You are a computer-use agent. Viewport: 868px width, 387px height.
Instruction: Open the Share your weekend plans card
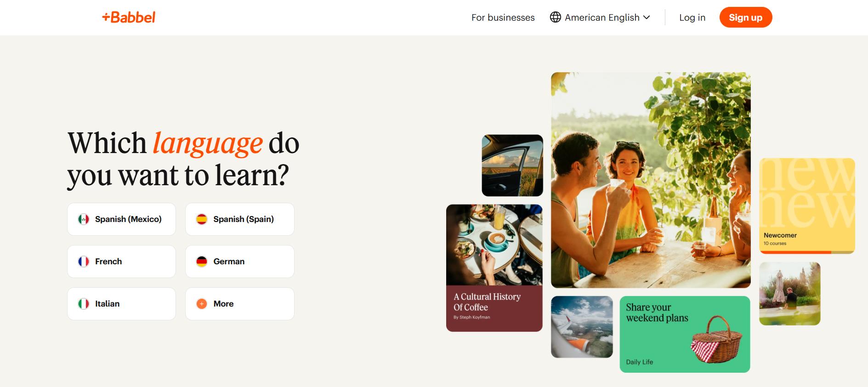pyautogui.click(x=685, y=334)
